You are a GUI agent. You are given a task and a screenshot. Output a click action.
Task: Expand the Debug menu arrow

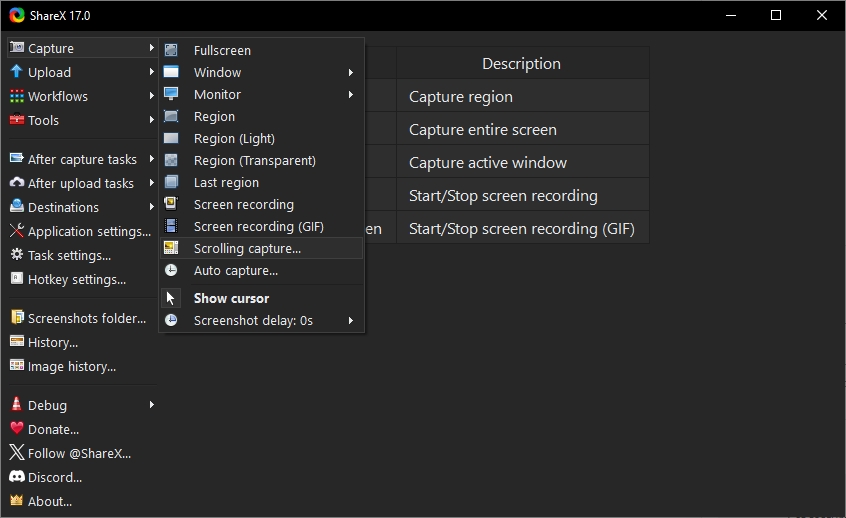click(152, 405)
